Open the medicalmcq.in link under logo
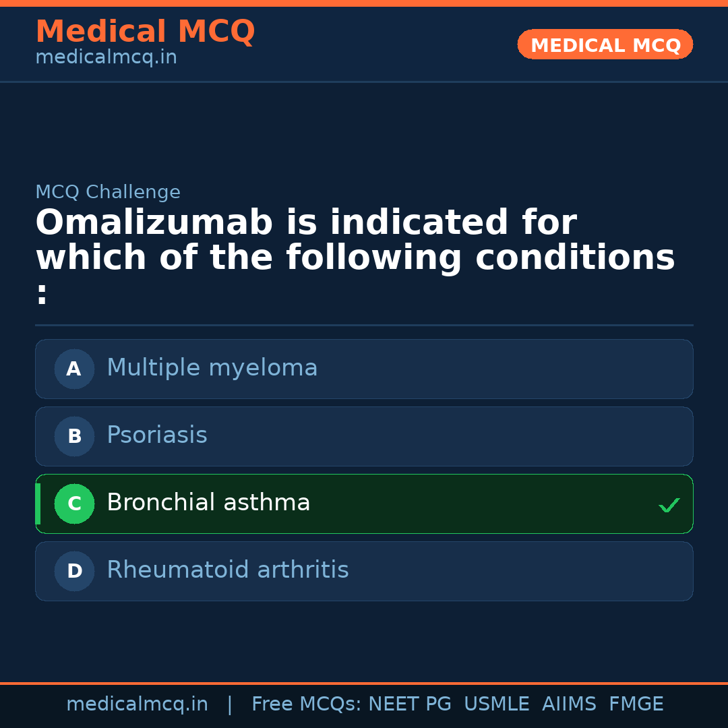 105,57
